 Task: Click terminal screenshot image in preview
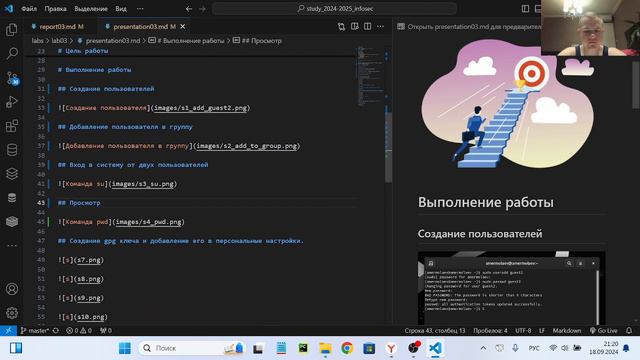click(x=511, y=288)
